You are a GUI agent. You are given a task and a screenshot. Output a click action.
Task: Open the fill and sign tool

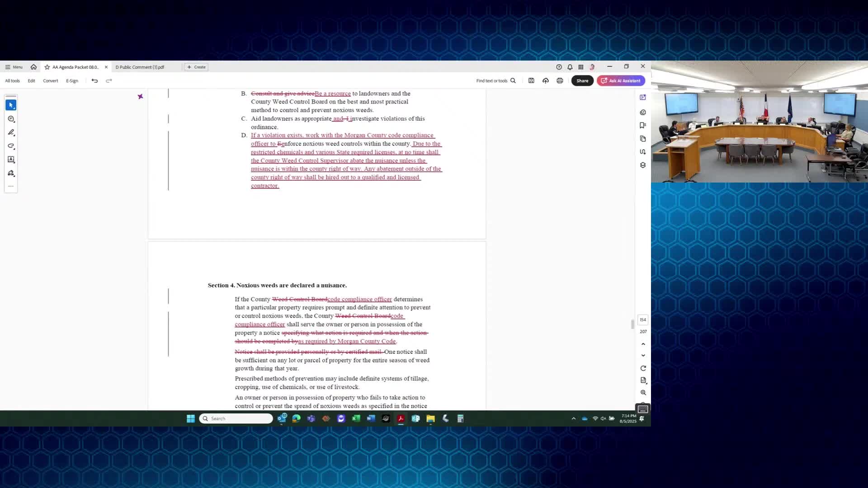[x=11, y=174]
